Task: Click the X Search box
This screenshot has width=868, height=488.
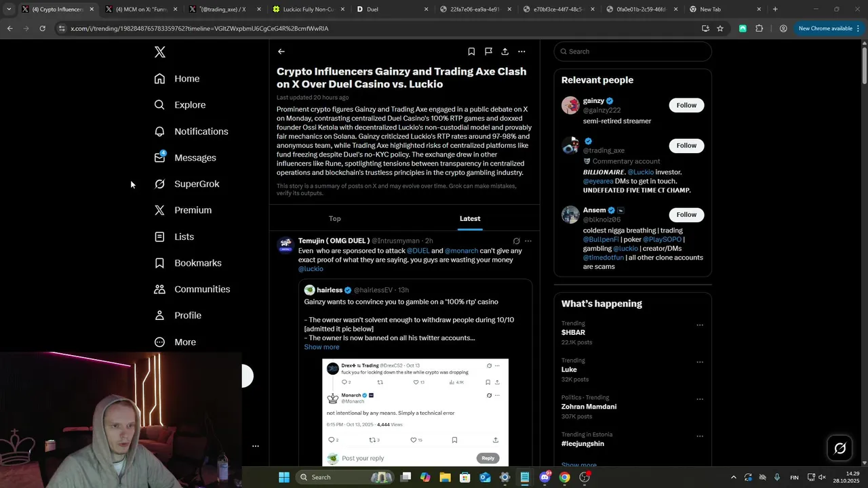Action: click(633, 52)
